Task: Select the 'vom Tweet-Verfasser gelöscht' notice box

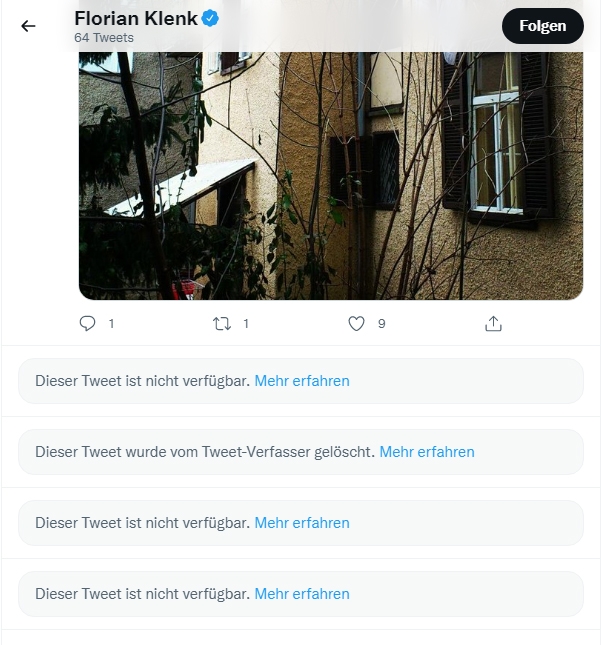Action: pyautogui.click(x=301, y=452)
